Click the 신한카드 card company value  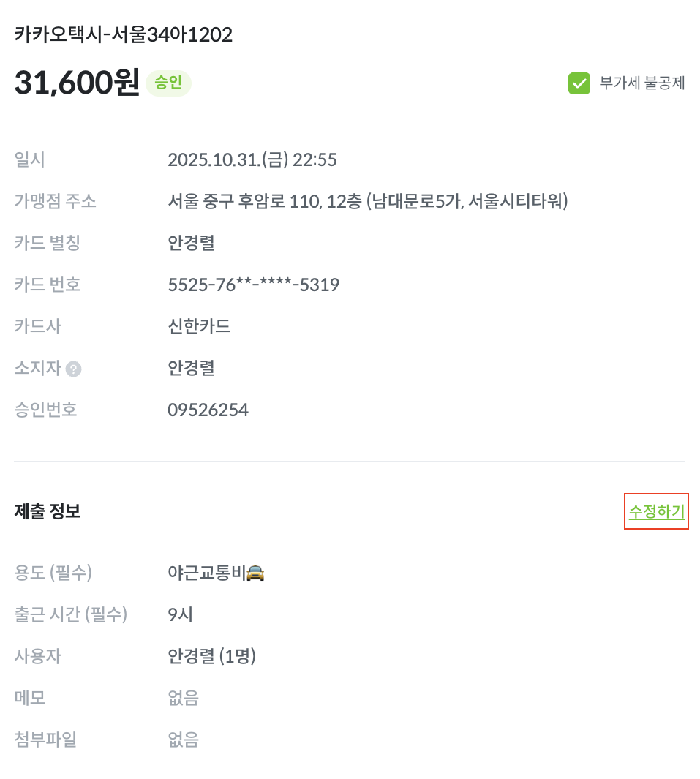pos(199,326)
